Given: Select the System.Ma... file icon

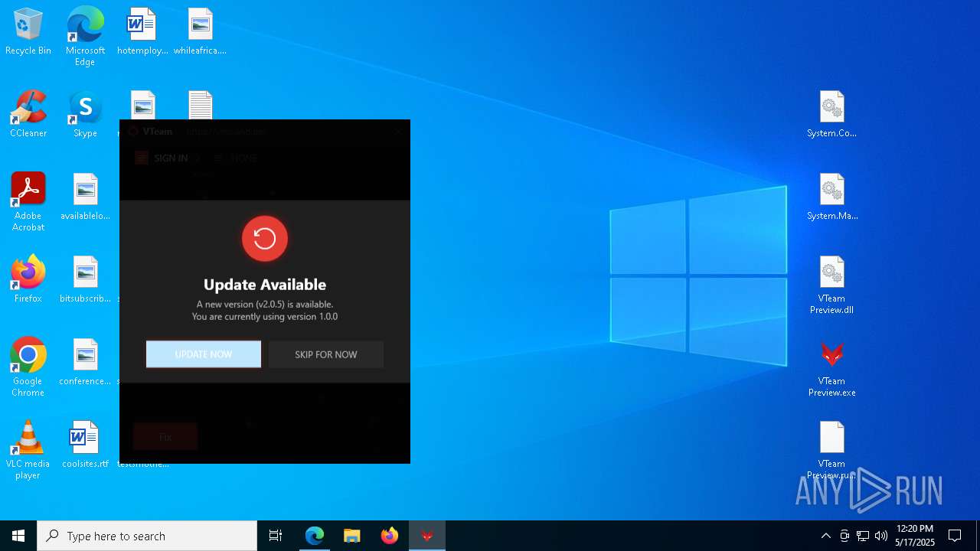Looking at the screenshot, I should (x=831, y=197).
